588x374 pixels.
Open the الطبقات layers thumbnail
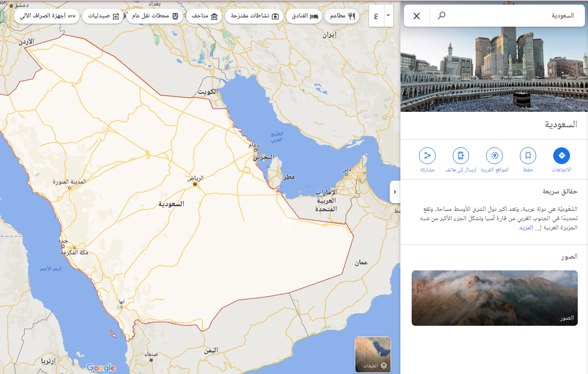[x=373, y=355]
